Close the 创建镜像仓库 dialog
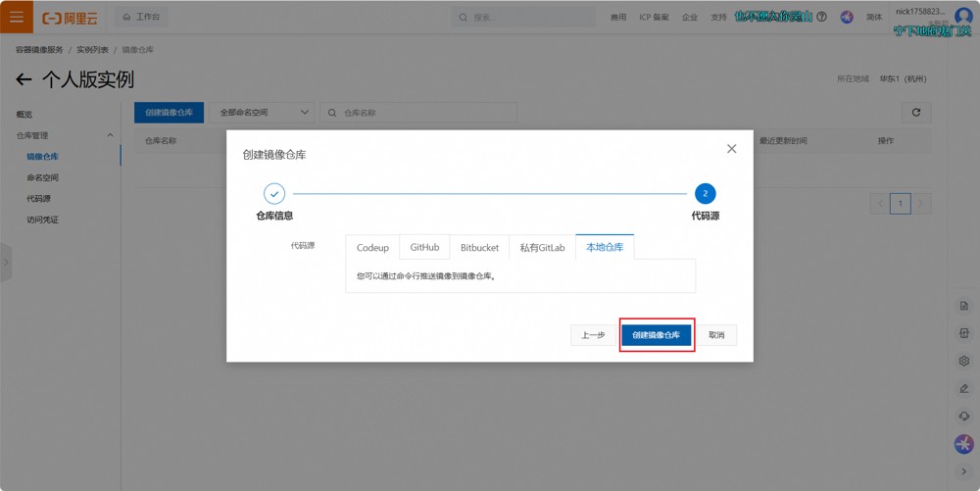 731,149
